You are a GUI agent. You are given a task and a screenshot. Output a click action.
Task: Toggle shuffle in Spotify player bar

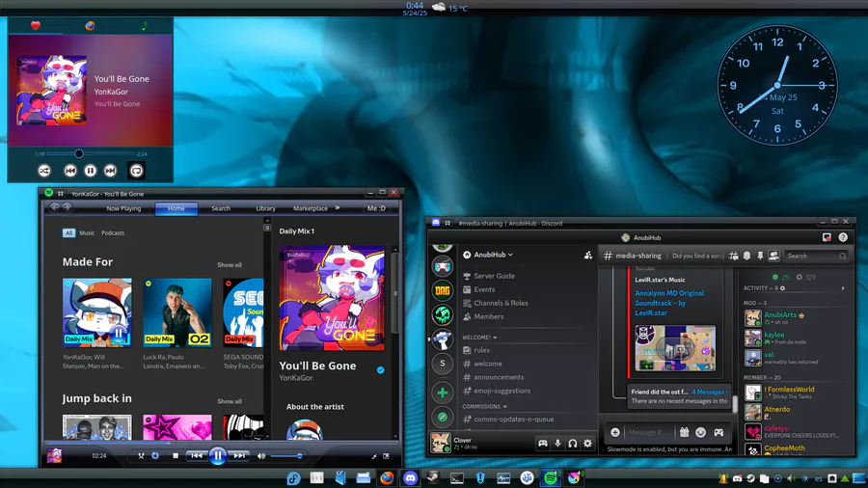coord(141,456)
